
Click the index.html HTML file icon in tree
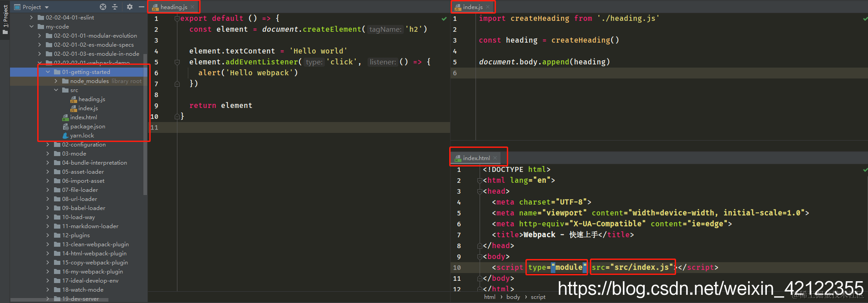click(65, 117)
